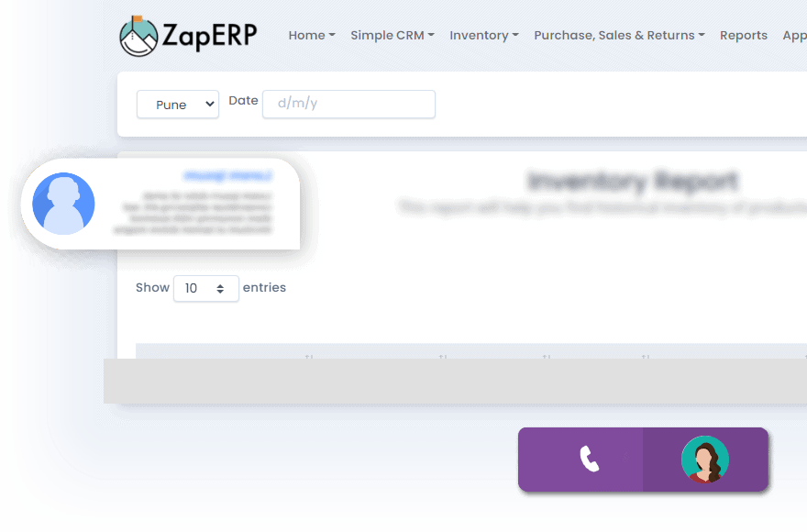This screenshot has width=807, height=532.
Task: Click the white phone call icon
Action: [590, 459]
